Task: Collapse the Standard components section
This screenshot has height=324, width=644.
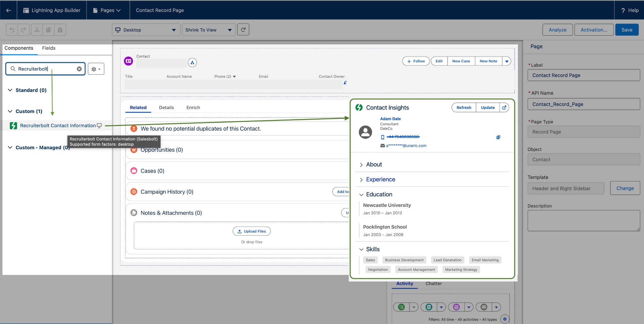Action: tap(10, 90)
